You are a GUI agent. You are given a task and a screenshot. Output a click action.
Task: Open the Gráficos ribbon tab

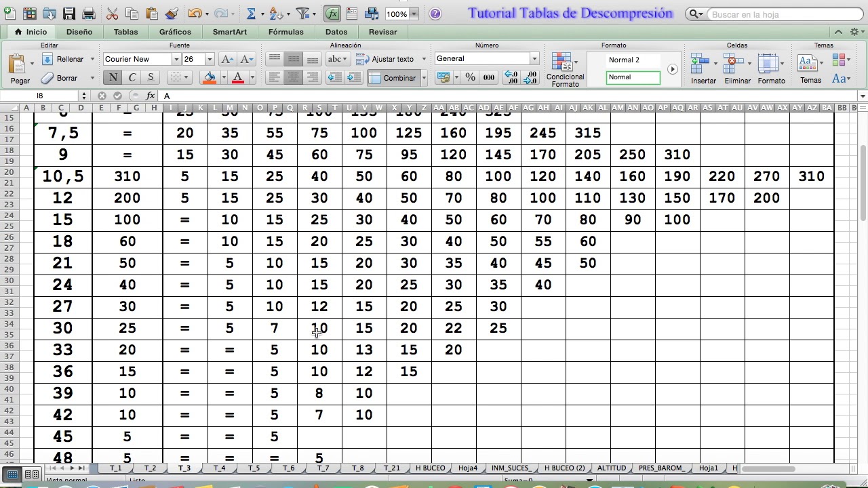[x=175, y=32]
